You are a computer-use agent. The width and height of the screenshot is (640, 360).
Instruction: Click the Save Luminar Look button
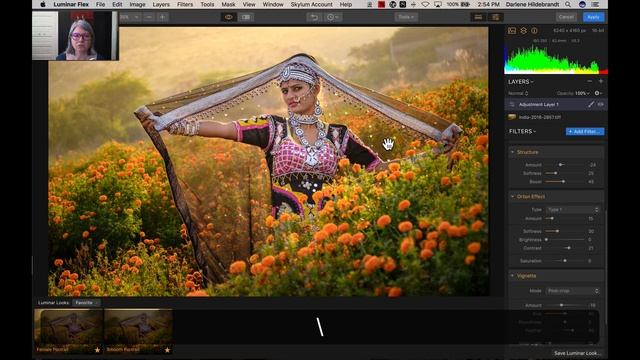pos(577,353)
